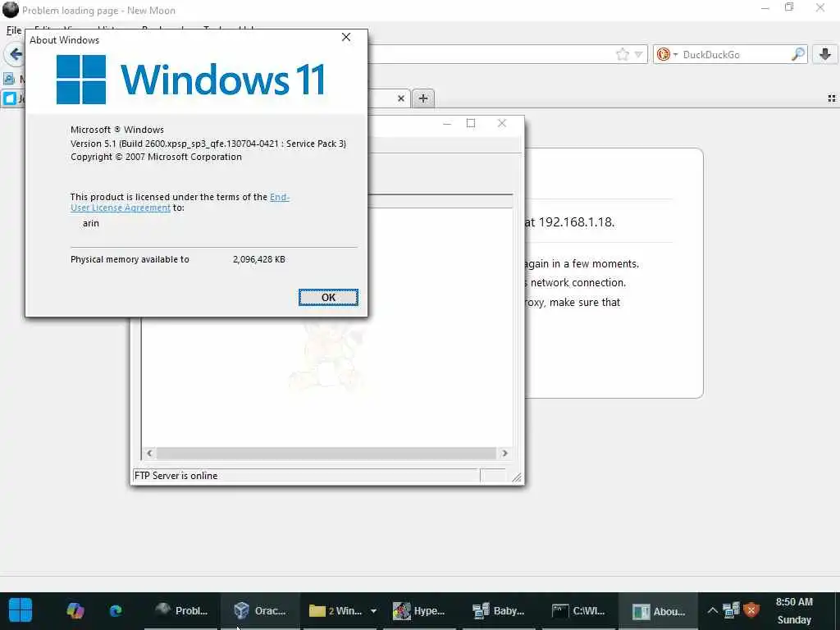Switch to 'Baby...' taskbar item

pyautogui.click(x=498, y=610)
